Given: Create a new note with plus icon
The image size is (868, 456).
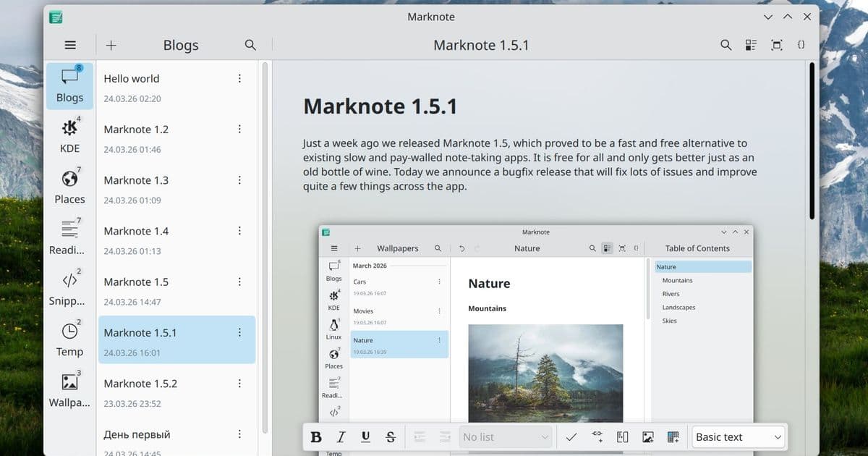Looking at the screenshot, I should [x=111, y=45].
